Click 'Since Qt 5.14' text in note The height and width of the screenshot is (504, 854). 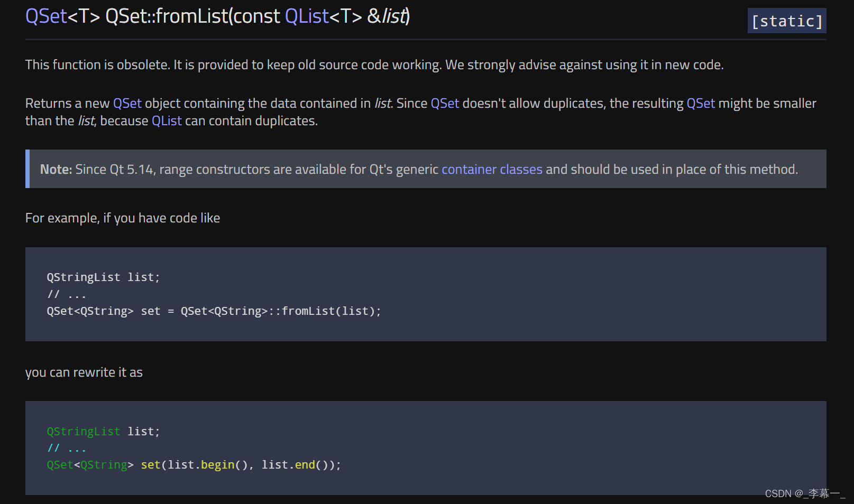(114, 170)
